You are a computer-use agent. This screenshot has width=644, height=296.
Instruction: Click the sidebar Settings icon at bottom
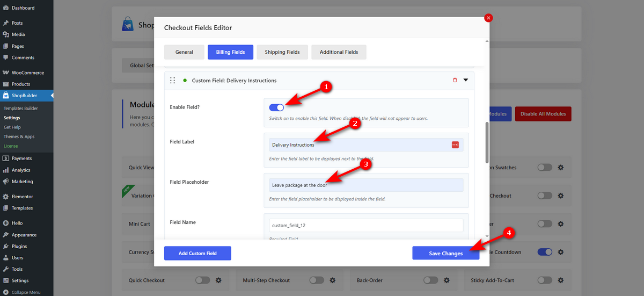pyautogui.click(x=6, y=281)
